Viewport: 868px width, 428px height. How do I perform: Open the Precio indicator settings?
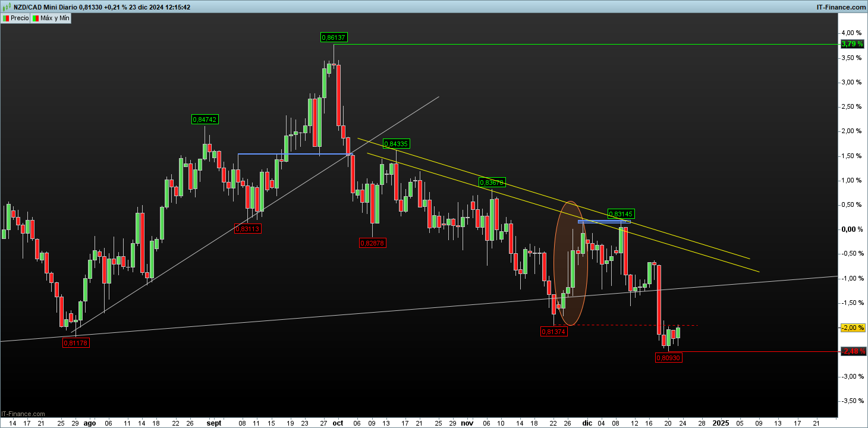pos(15,18)
